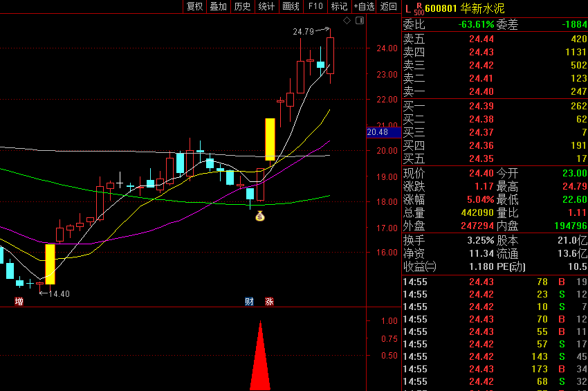Open the 统计 statistics tool

266,6
